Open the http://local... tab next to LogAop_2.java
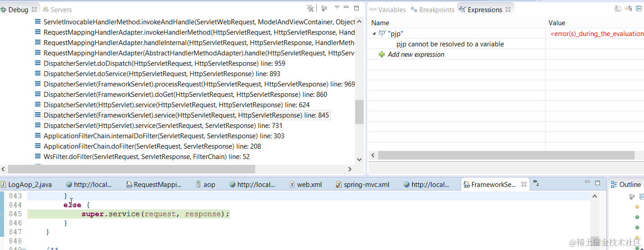 coord(89,184)
